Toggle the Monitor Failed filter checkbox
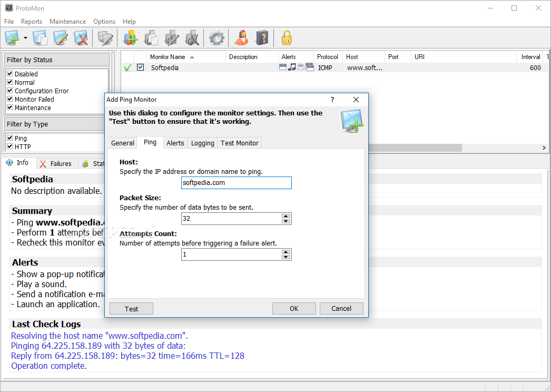The width and height of the screenshot is (551, 392). pyautogui.click(x=10, y=99)
